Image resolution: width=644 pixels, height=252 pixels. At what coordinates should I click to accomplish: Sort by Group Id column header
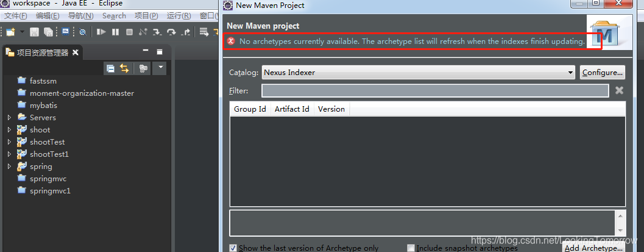[x=250, y=109]
